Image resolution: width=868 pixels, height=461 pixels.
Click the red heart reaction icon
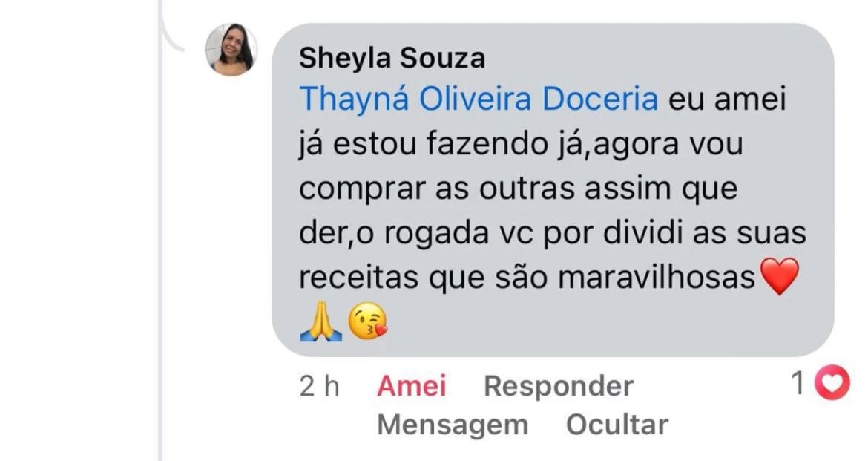click(x=832, y=382)
